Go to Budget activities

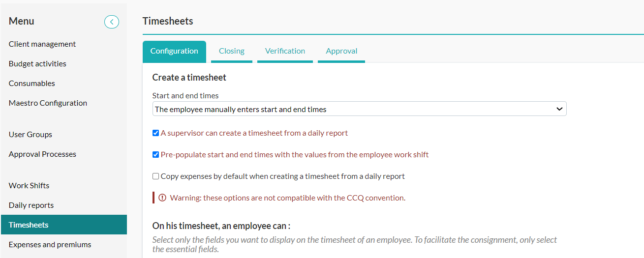coord(37,63)
